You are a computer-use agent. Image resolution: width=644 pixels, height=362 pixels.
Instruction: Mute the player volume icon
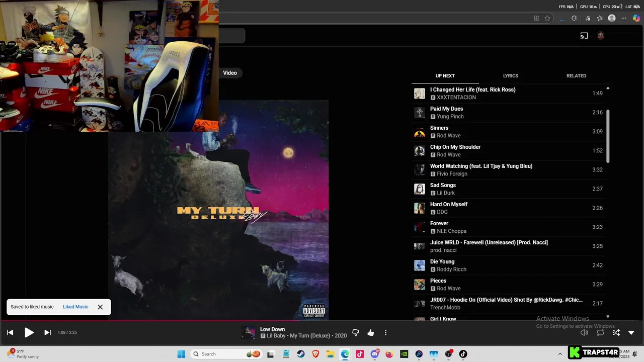pyautogui.click(x=584, y=332)
